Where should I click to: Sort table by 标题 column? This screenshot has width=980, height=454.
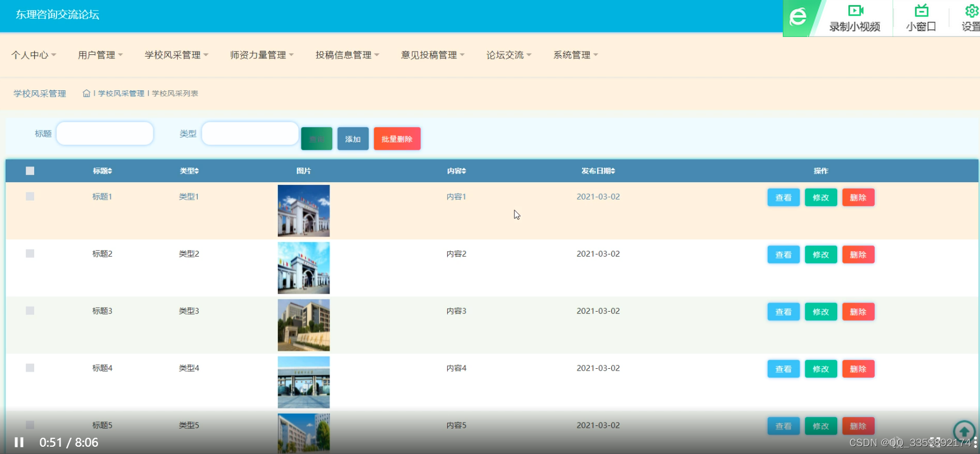(x=103, y=171)
